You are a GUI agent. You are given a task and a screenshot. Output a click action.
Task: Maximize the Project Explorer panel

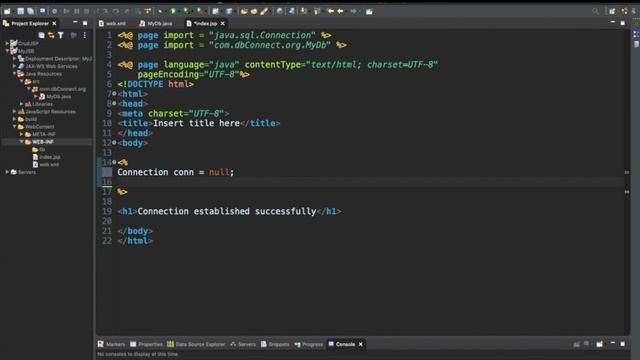click(85, 23)
